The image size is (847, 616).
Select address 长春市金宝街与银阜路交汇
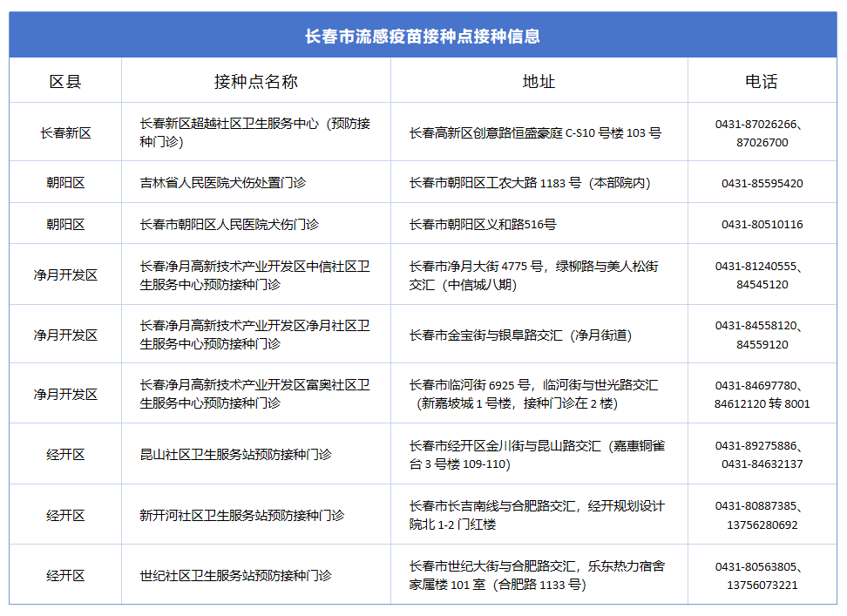pos(520,335)
